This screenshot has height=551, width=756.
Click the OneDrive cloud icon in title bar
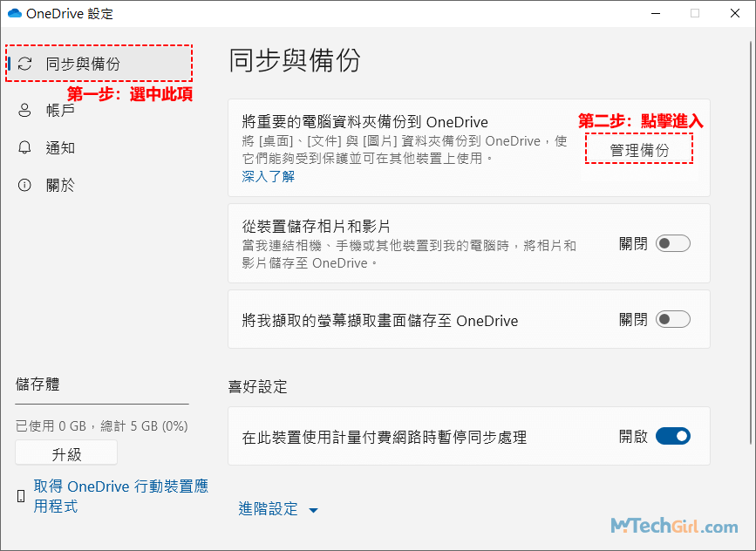pyautogui.click(x=14, y=13)
